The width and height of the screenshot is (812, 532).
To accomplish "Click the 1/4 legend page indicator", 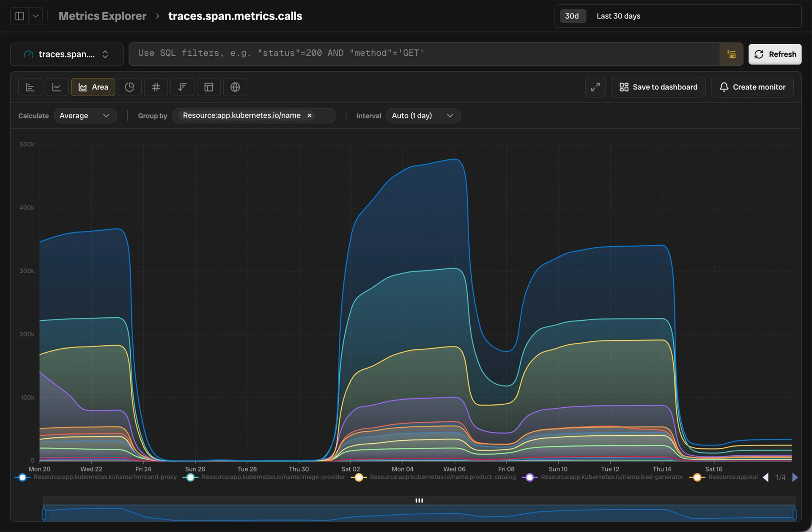I will pos(780,477).
